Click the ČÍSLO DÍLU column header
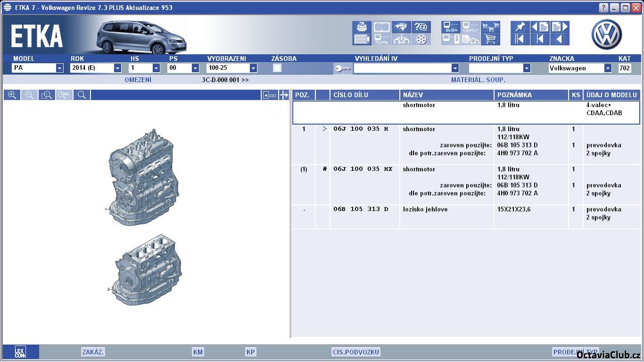 350,95
